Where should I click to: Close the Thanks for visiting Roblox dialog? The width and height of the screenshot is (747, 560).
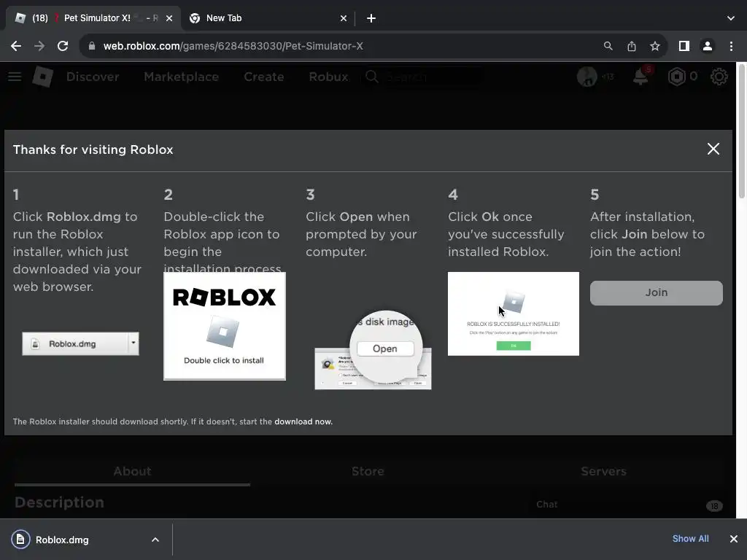click(x=713, y=149)
